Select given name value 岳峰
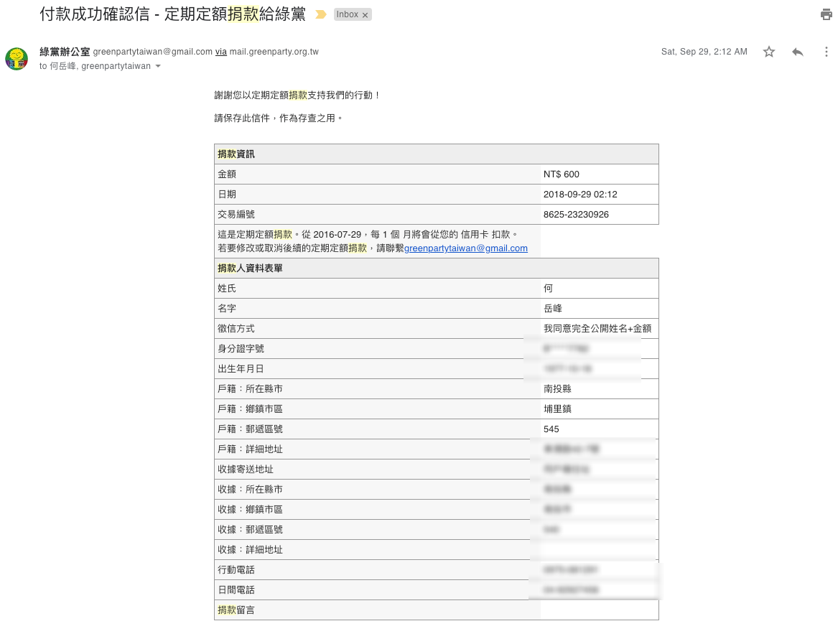The image size is (838, 644). (553, 309)
